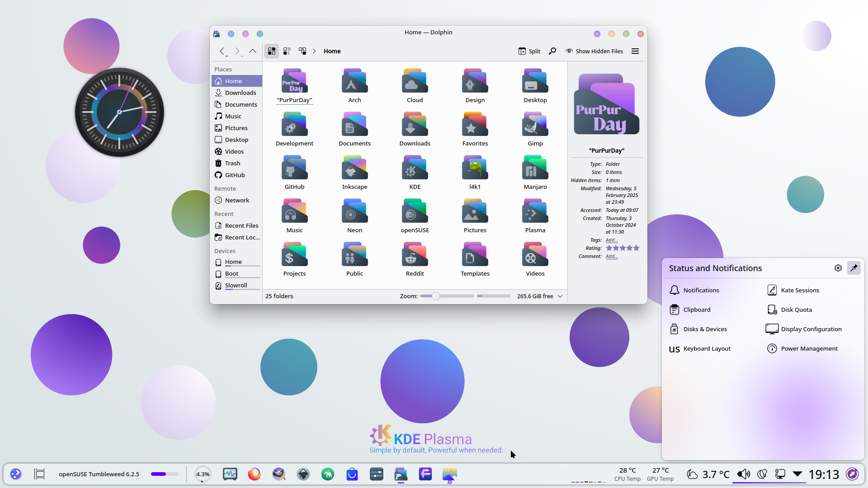
Task: Go to Pictures in Places panel
Action: pos(237,128)
